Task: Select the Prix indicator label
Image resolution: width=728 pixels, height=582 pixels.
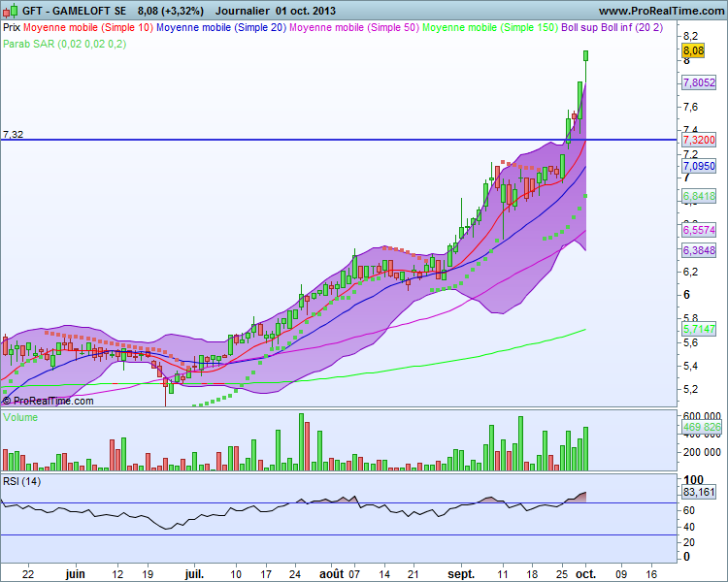Action: point(12,27)
